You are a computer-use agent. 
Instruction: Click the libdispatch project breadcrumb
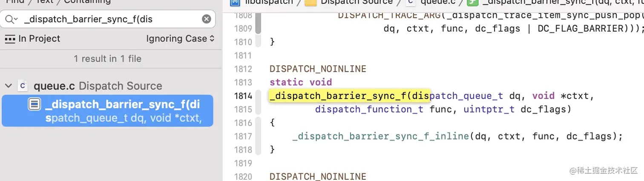[262, 2]
